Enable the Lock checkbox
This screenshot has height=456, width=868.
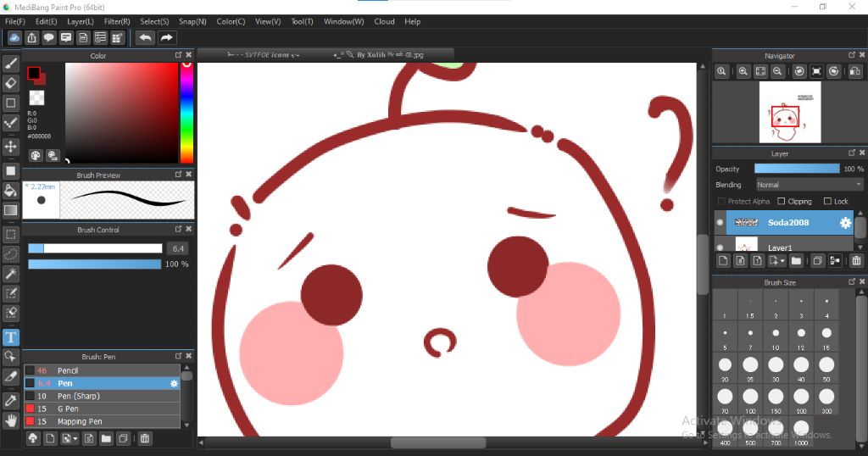point(827,201)
